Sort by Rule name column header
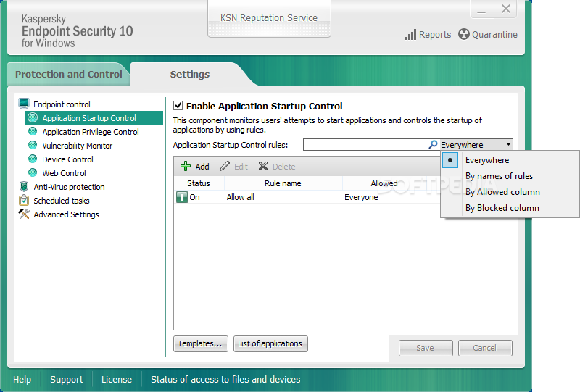 point(283,183)
